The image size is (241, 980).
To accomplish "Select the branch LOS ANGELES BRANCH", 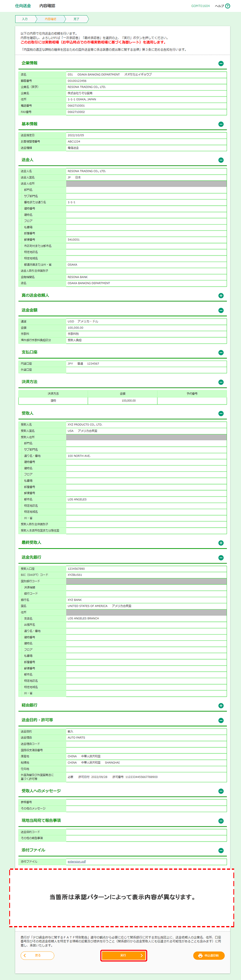I will (83, 619).
